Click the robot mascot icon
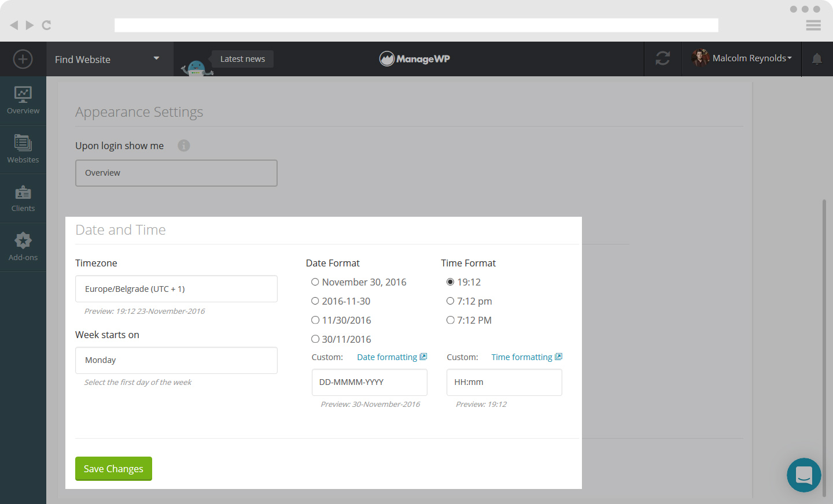Screen dimensions: 833x504 click(197, 68)
